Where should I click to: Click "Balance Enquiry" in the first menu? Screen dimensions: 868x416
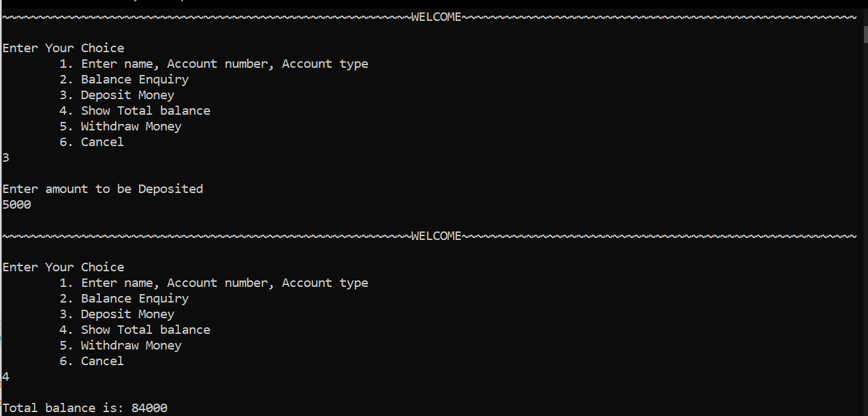pos(134,80)
